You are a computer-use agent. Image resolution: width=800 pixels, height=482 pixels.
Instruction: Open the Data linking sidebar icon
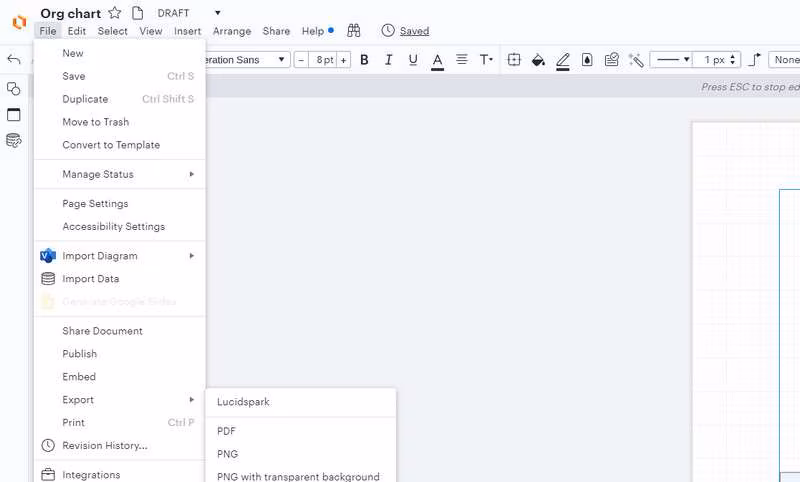[x=14, y=140]
